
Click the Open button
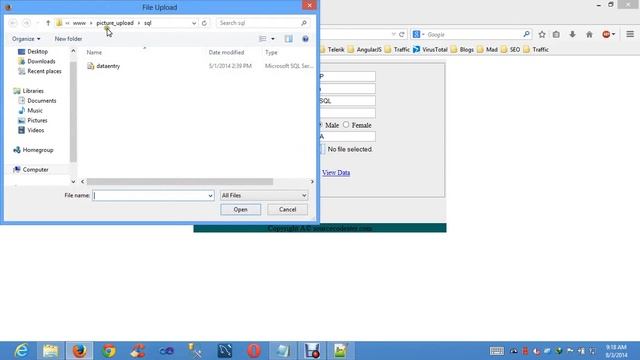point(240,209)
